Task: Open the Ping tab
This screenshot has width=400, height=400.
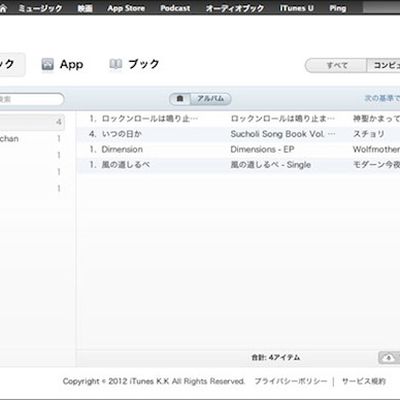Action: pyautogui.click(x=338, y=8)
